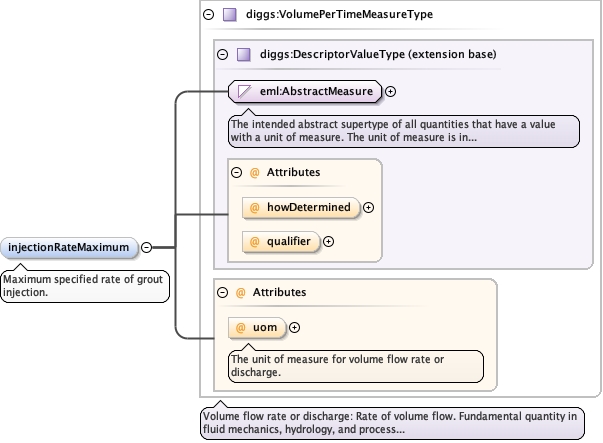603x443 pixels.
Task: Click the purple diggs:VolumePerTimeMeasureType type icon
Action: tap(229, 15)
